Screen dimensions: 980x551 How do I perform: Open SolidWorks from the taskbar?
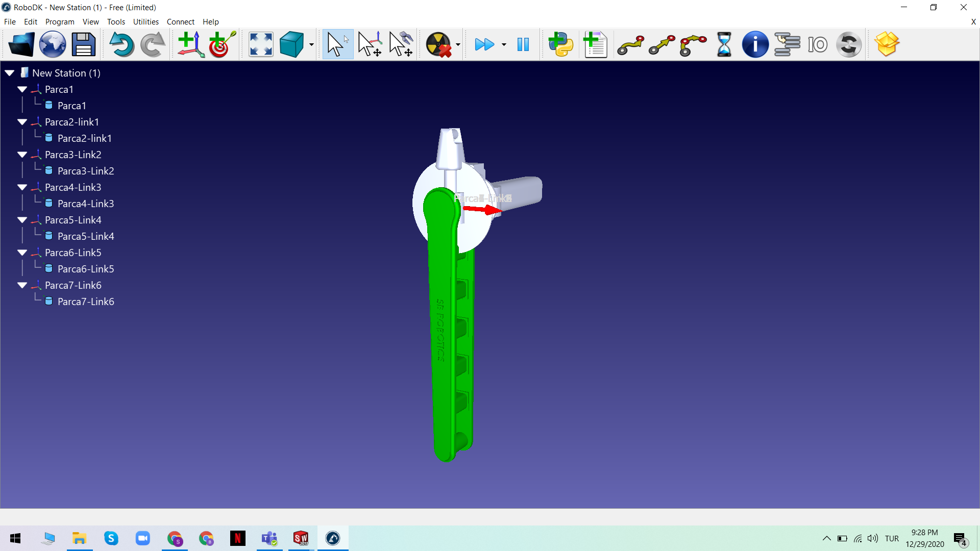(301, 538)
